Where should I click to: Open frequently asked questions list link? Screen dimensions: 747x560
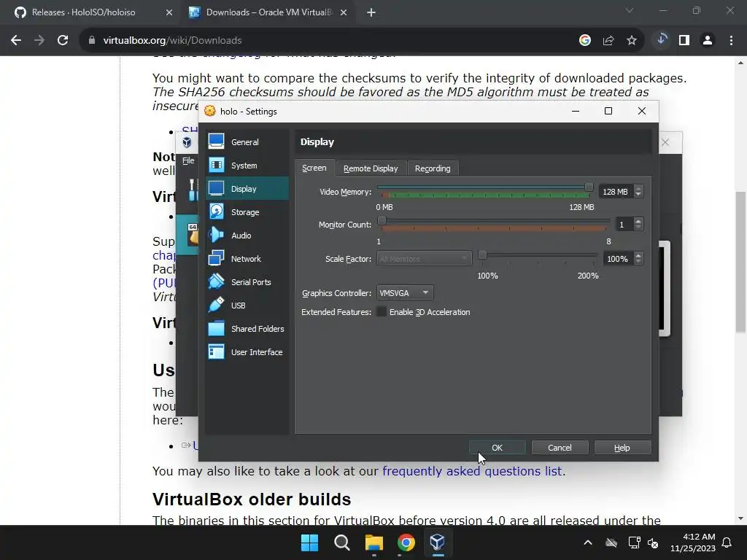472,471
